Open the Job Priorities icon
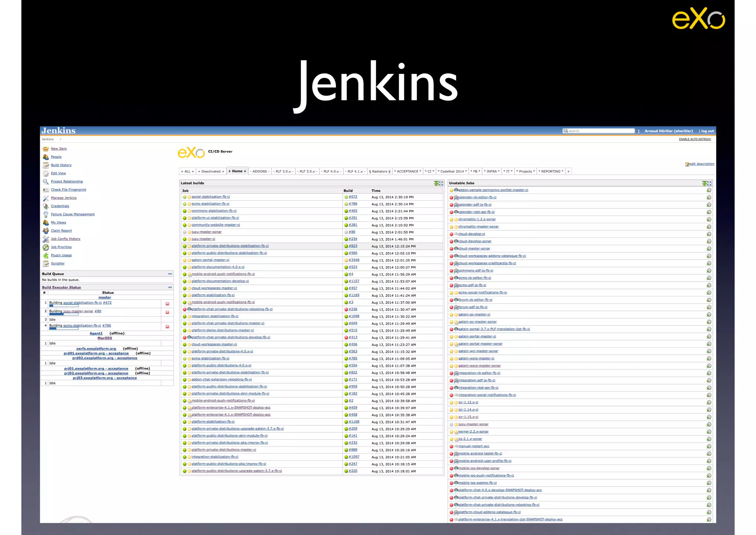Viewport: 756px width, 535px height. (46, 247)
